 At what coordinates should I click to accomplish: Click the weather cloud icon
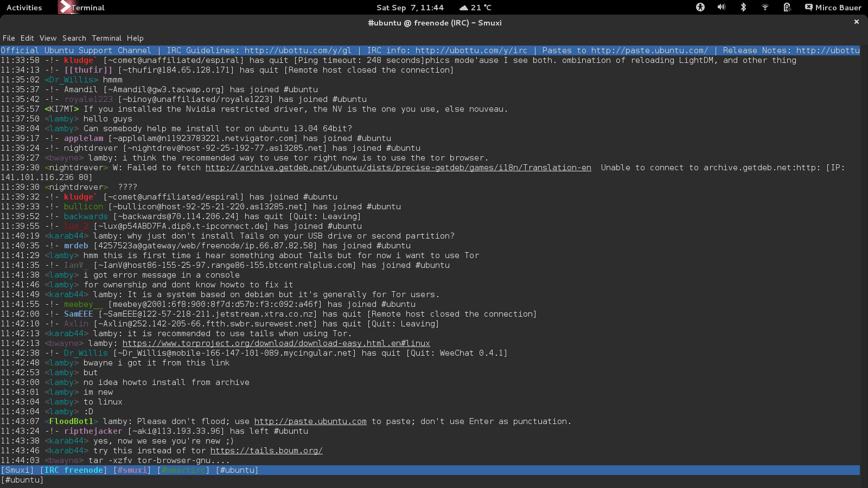[463, 8]
